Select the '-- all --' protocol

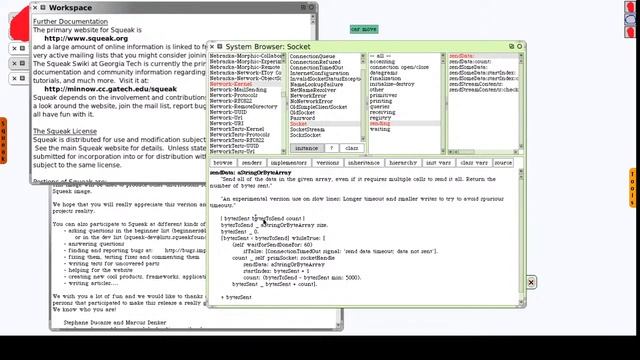[405, 56]
